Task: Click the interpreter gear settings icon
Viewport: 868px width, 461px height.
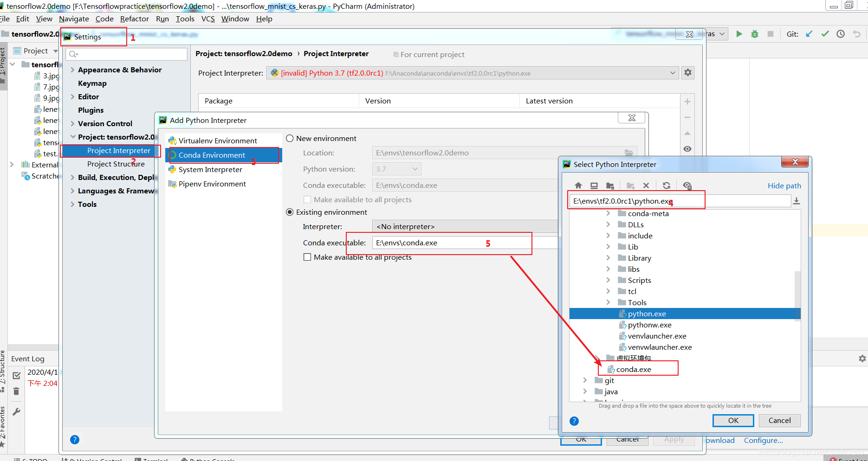Action: (688, 73)
